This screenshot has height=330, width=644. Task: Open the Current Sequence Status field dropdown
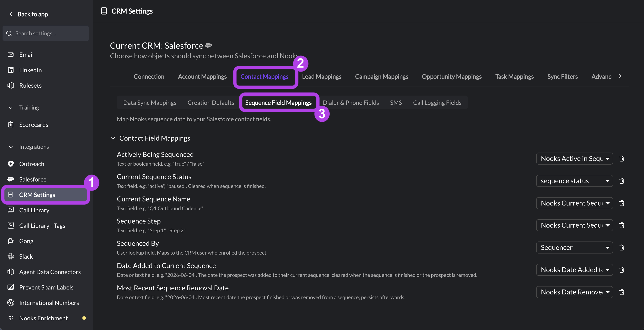click(x=574, y=181)
